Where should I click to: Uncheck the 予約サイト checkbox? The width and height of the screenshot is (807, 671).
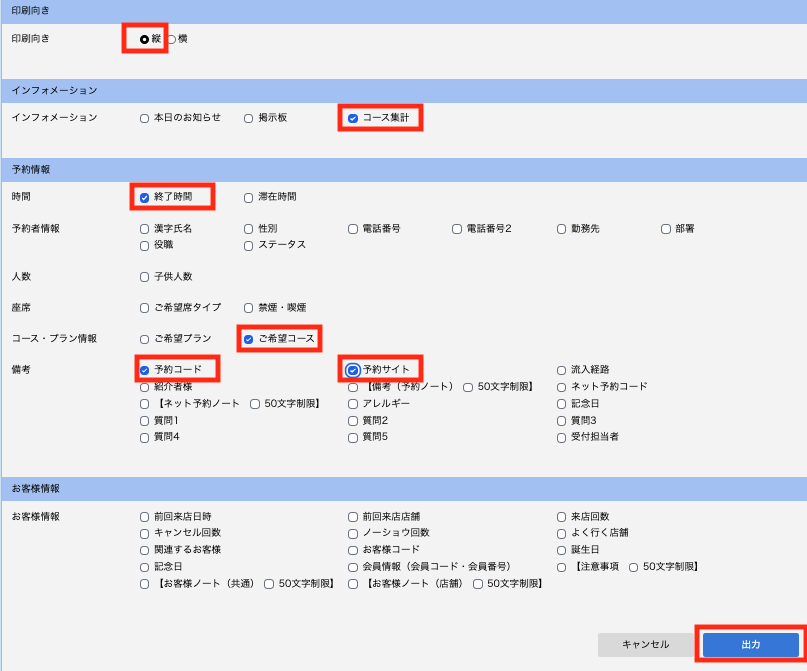pos(353,370)
